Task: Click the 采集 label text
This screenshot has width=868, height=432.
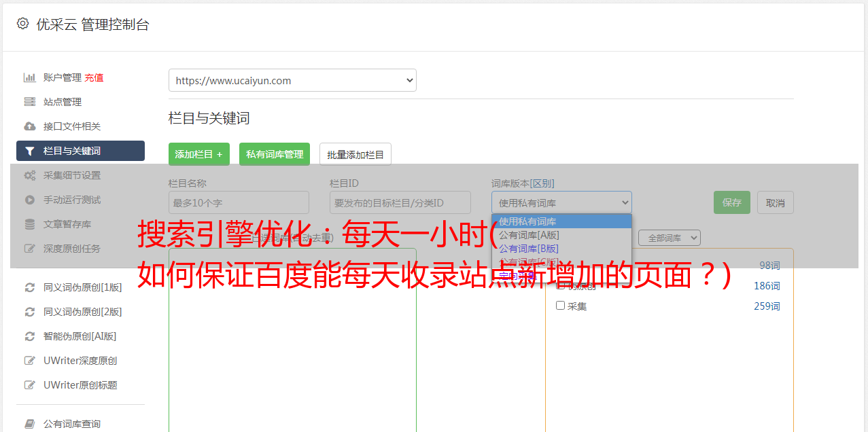Action: [577, 306]
